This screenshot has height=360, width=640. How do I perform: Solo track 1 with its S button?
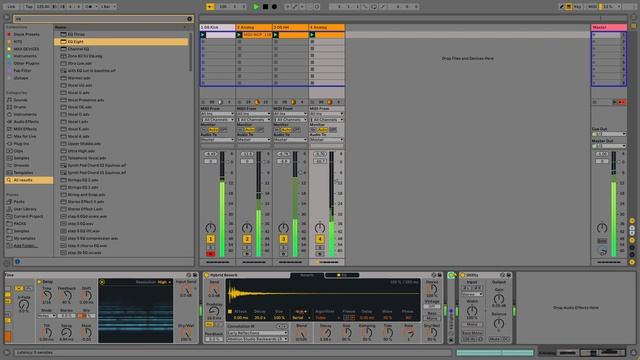[x=210, y=247]
